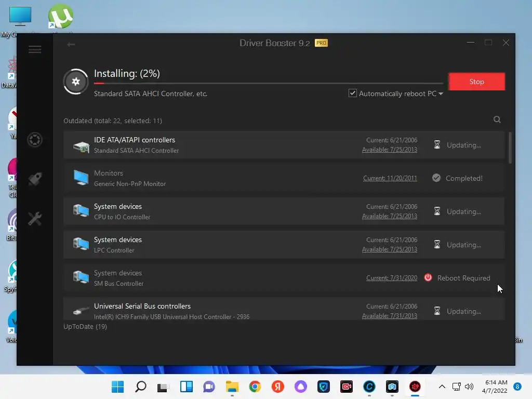Open File Explorer from the taskbar
Screen dimensions: 532x399
point(232,387)
